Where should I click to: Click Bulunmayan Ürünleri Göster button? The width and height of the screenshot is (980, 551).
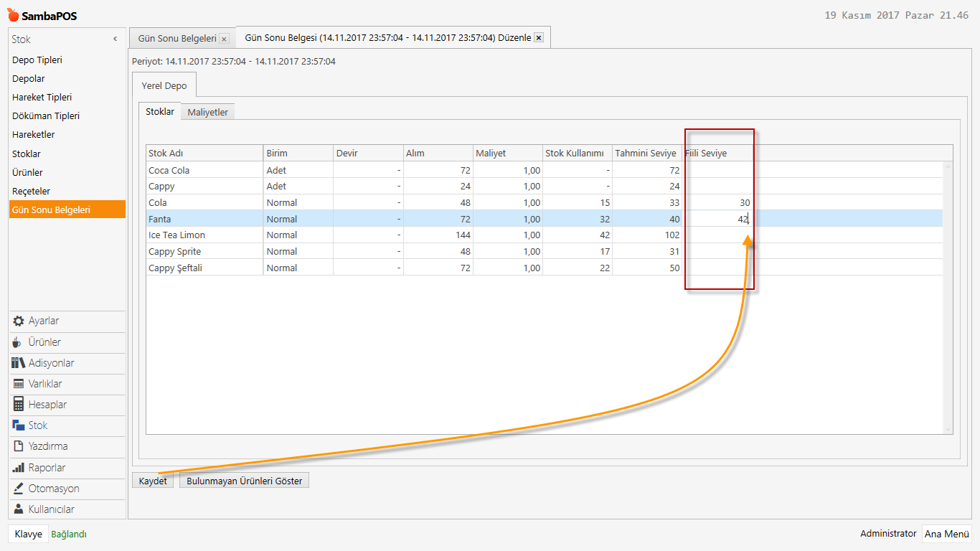click(244, 481)
